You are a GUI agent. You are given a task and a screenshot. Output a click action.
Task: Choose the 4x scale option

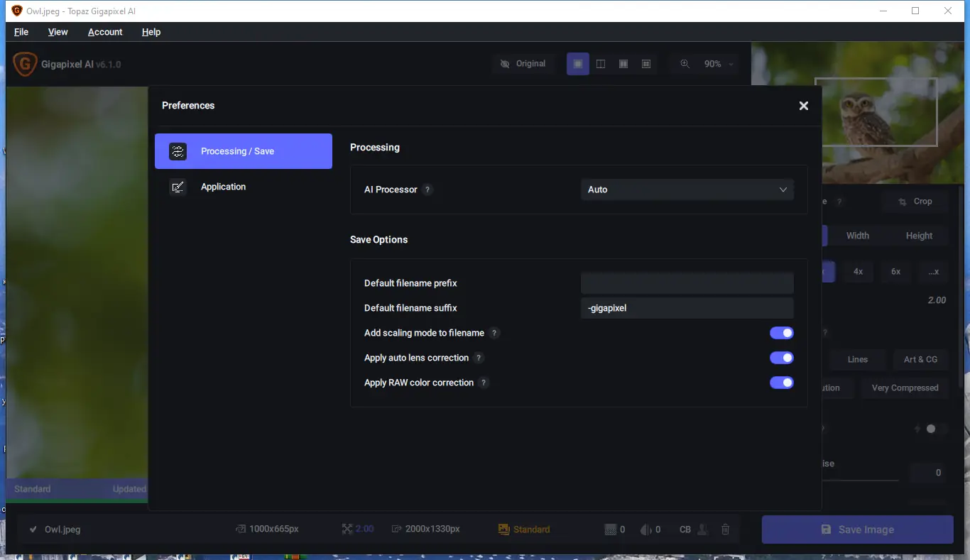point(858,272)
